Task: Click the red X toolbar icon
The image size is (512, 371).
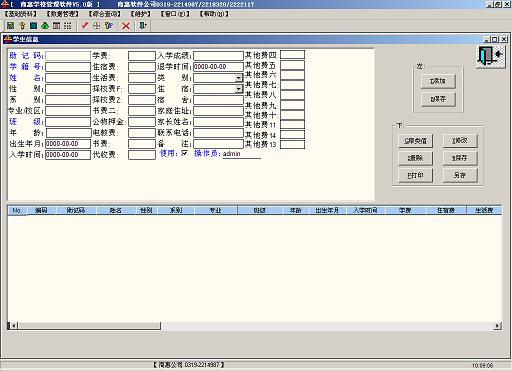Action: (x=126, y=26)
